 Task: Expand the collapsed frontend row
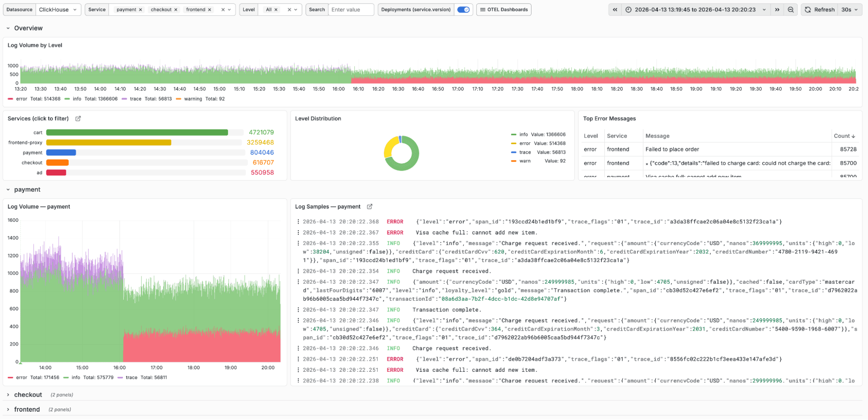[x=26, y=410]
